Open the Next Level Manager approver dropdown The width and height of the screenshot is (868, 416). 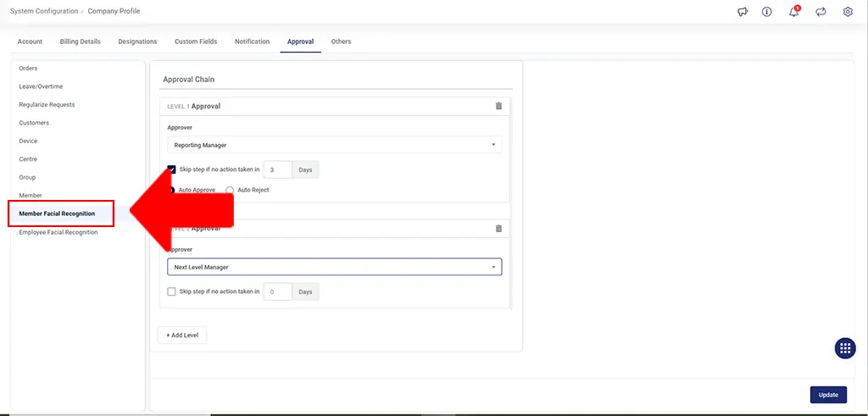coord(334,267)
